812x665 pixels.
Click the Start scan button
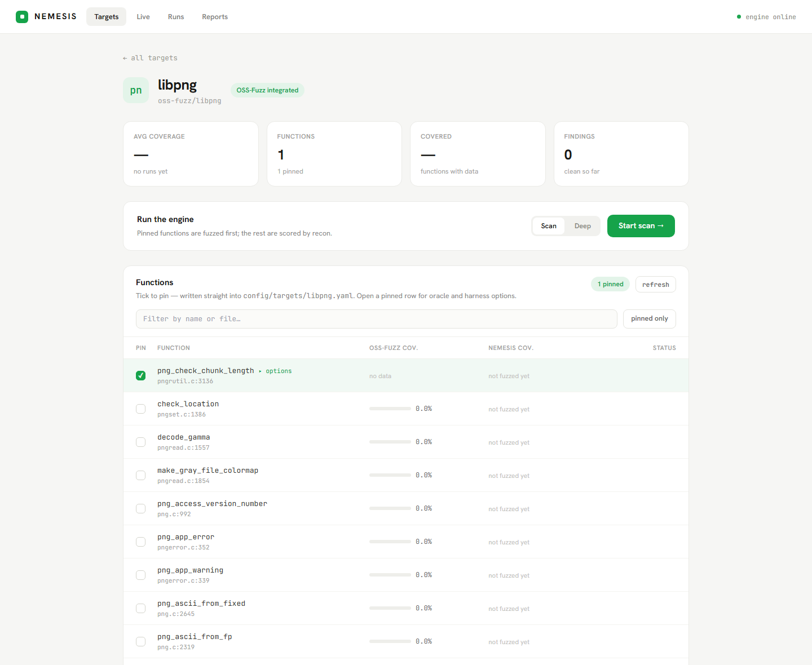641,226
